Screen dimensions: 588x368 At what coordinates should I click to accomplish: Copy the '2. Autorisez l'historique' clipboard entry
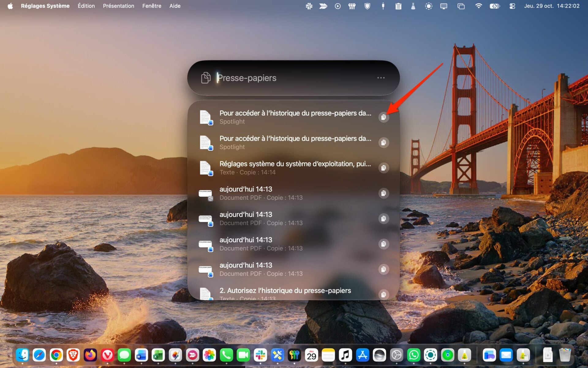click(x=383, y=295)
